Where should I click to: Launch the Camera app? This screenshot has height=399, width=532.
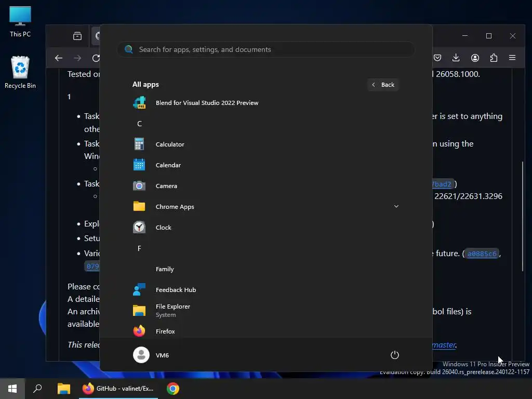coord(265,185)
